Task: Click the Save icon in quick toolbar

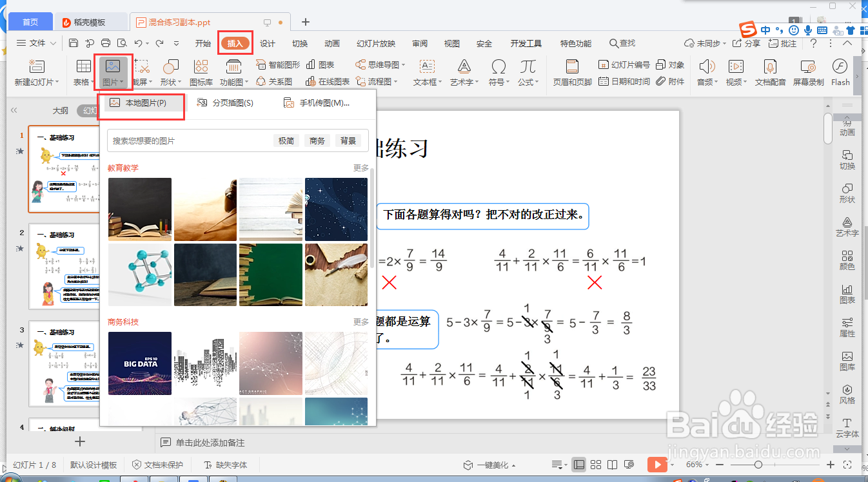Action: (74, 43)
